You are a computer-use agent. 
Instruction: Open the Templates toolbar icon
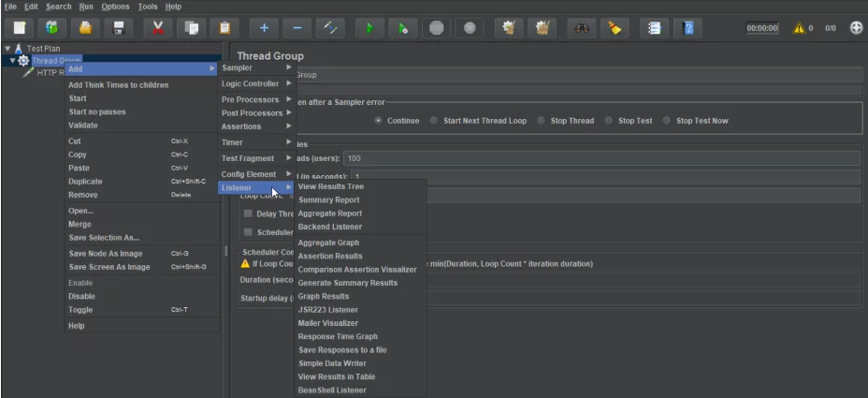pyautogui.click(x=52, y=28)
